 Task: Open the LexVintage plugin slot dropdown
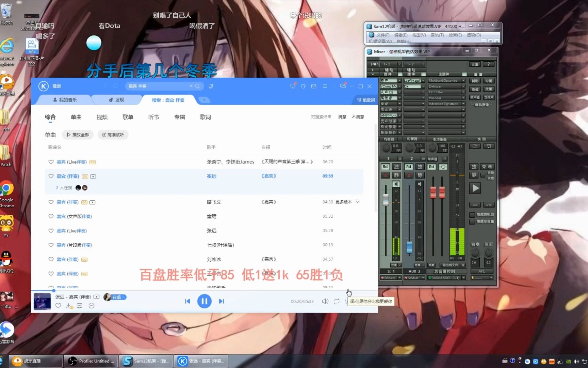(x=423, y=81)
